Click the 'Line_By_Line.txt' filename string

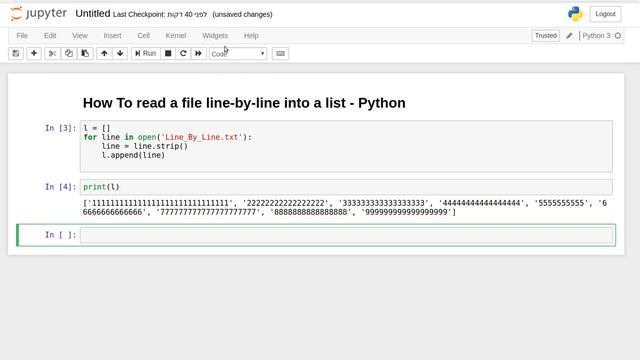click(x=202, y=137)
